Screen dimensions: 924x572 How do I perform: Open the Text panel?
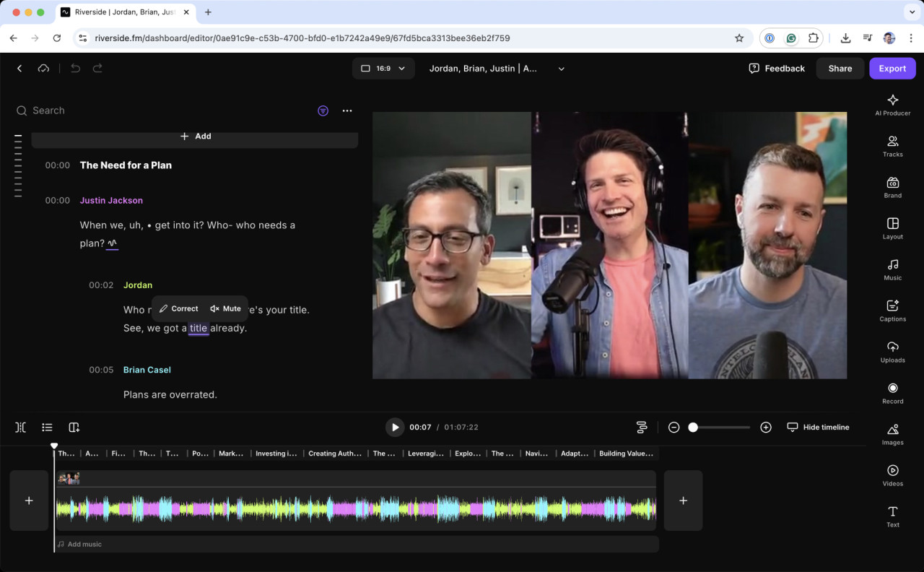point(892,517)
